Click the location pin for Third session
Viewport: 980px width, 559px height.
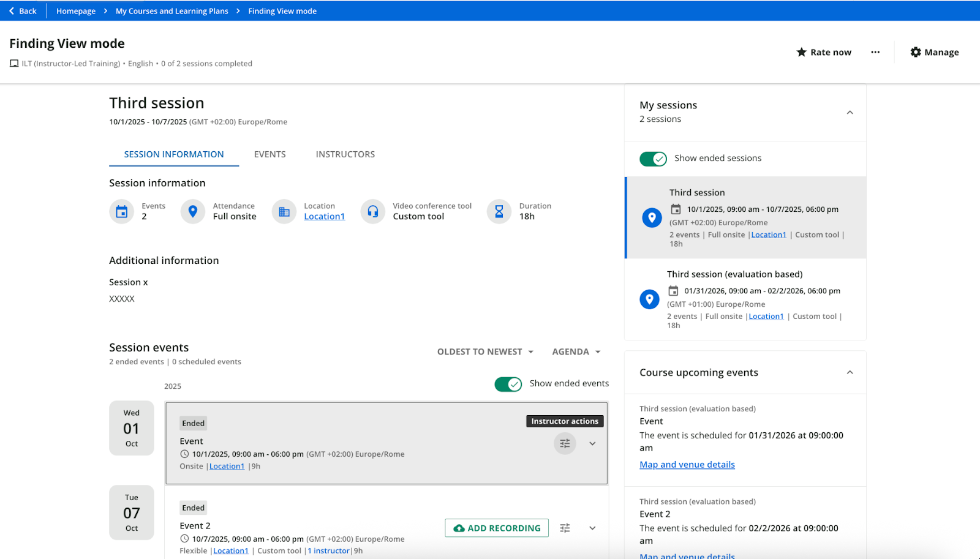click(x=652, y=217)
